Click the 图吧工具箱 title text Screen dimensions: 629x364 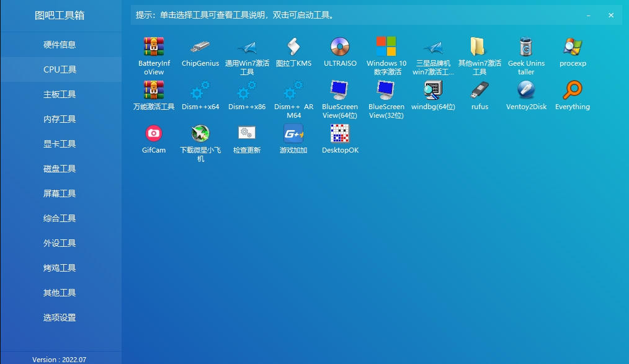60,16
